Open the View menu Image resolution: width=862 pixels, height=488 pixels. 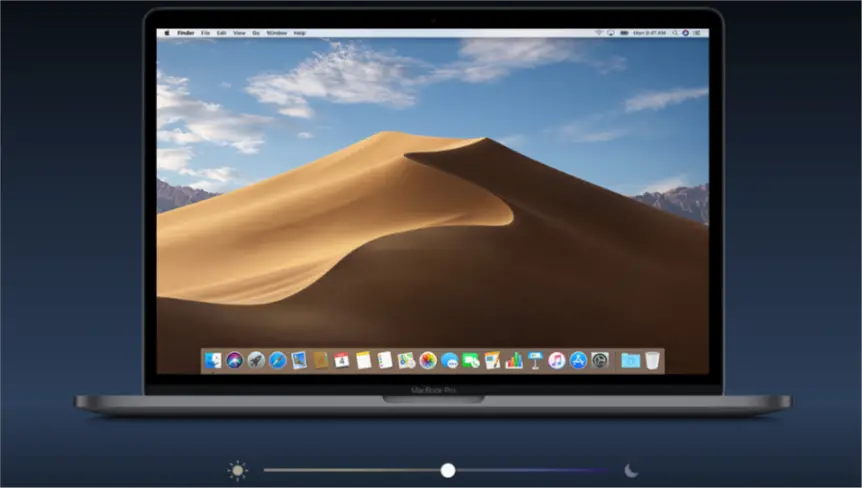coord(239,33)
